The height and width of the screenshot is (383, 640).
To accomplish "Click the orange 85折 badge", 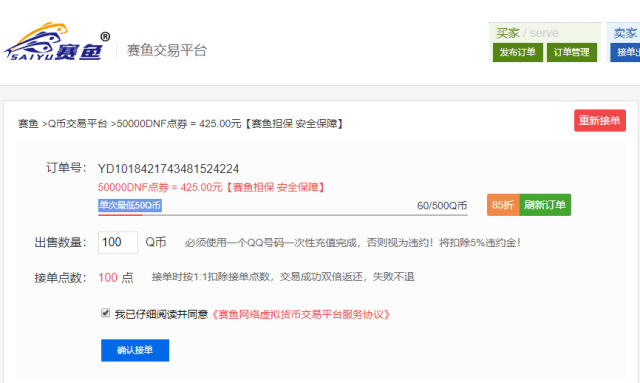I will tap(503, 205).
